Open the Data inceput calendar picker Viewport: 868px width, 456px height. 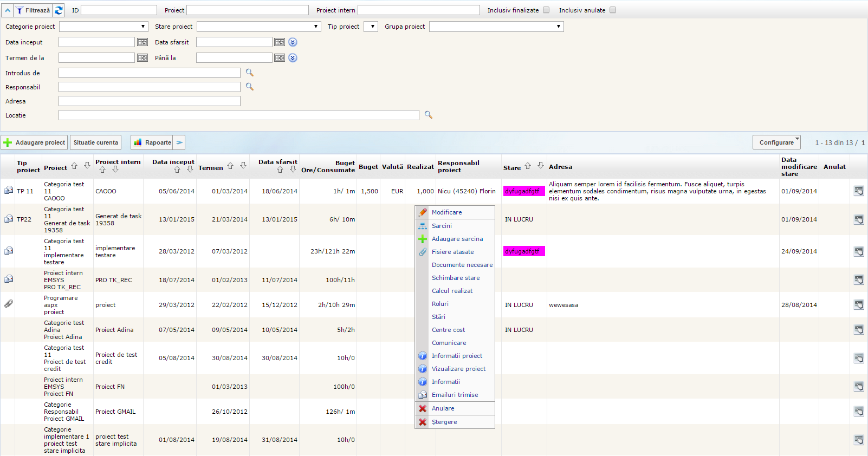tap(142, 42)
